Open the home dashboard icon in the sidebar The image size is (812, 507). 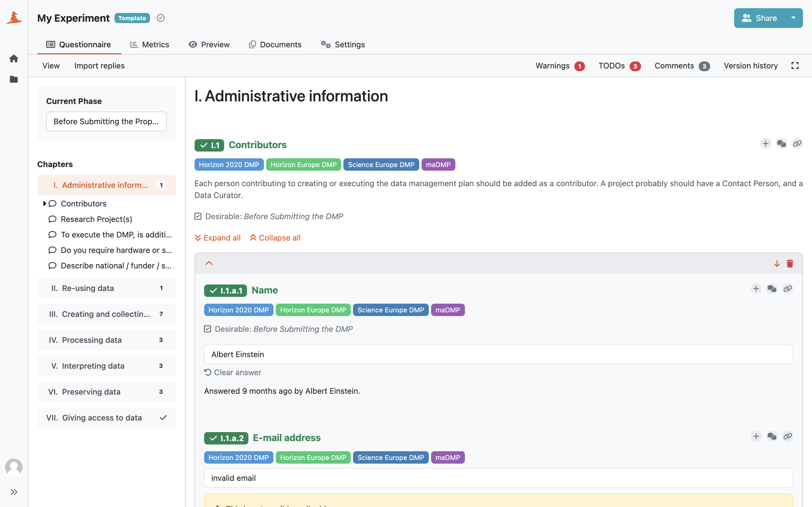coord(14,59)
